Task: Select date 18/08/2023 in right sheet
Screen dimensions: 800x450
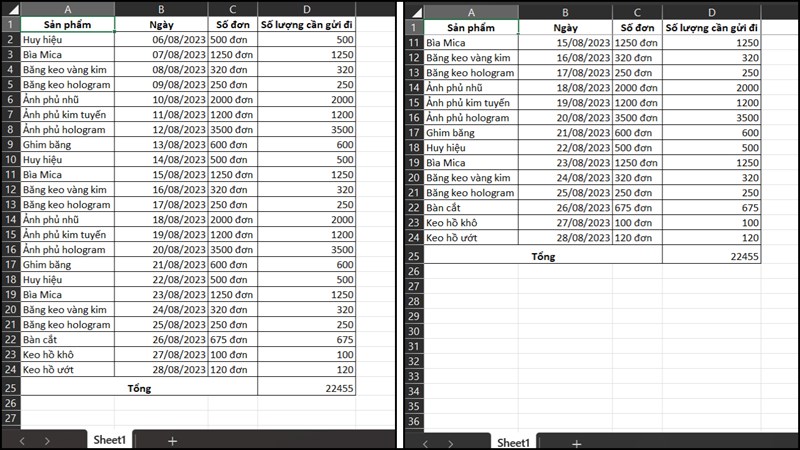Action: point(565,88)
